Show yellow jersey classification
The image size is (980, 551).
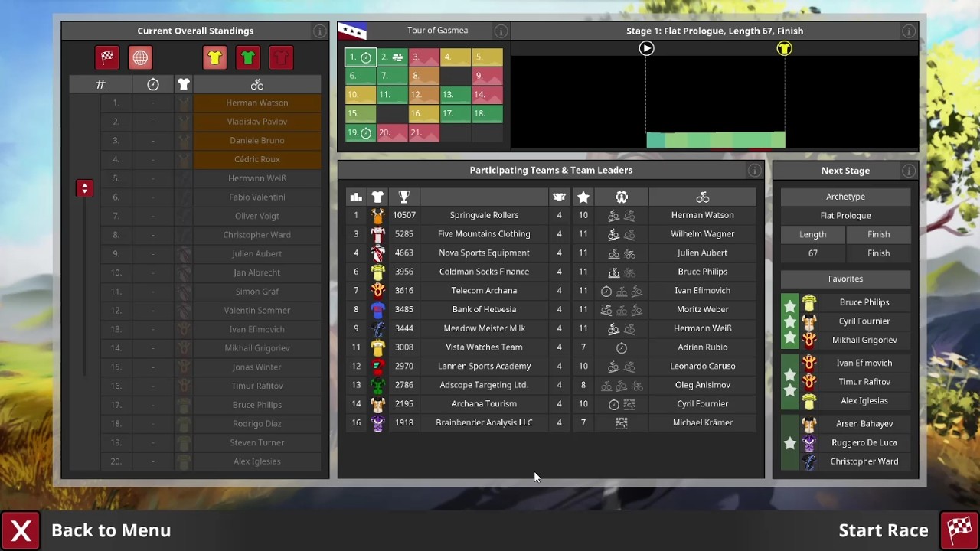[214, 57]
